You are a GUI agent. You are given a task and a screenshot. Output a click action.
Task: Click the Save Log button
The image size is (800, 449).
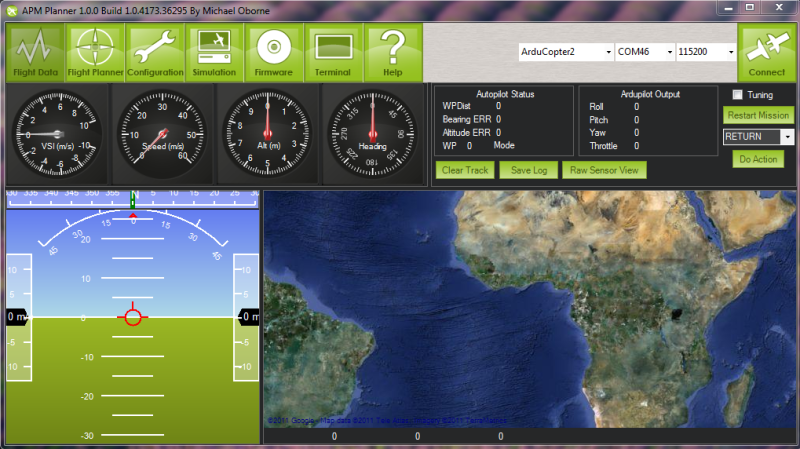pos(528,170)
